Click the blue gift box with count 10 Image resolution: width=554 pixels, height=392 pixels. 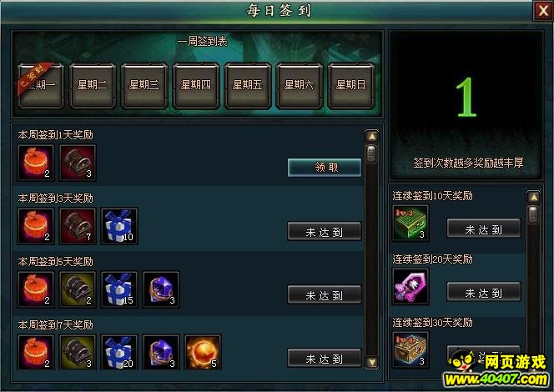119,226
